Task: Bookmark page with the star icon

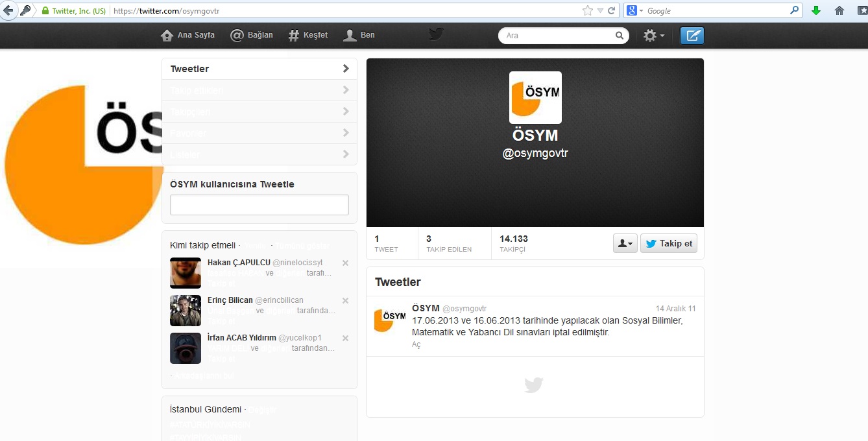Action: 587,10
